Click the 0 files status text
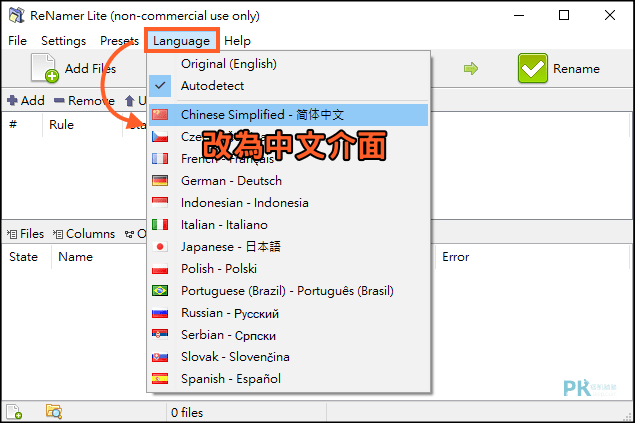 (x=187, y=412)
